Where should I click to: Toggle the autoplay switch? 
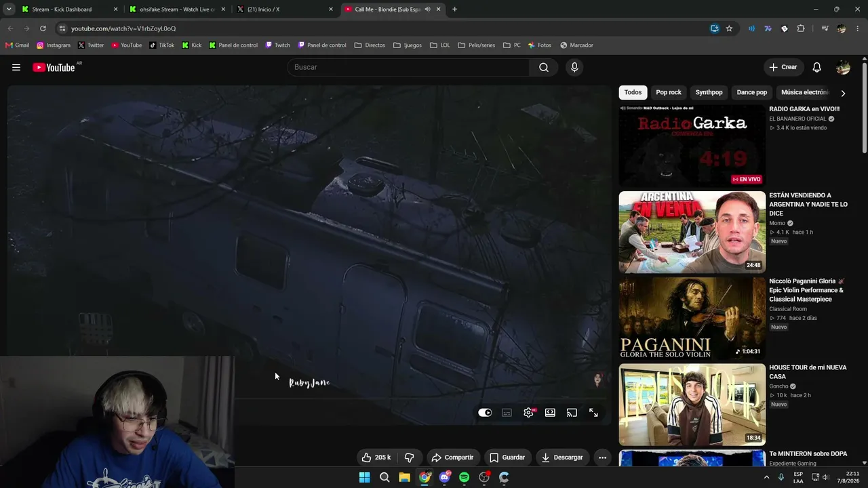pos(485,412)
